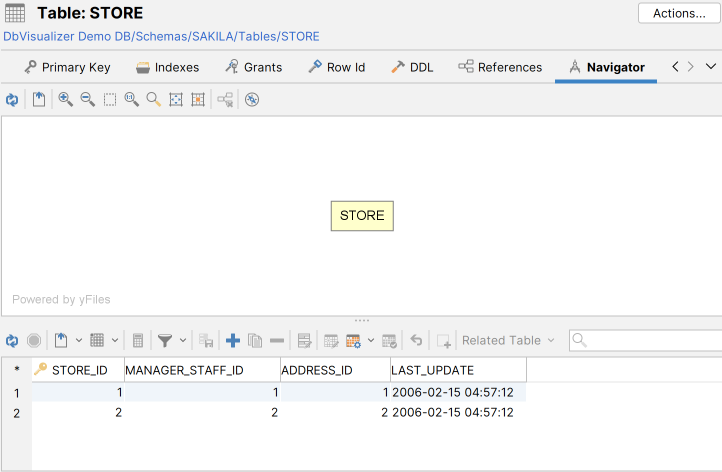Screen dimensions: 722x472
Task: Show the tab list chevron dropdown
Action: pyautogui.click(x=711, y=67)
